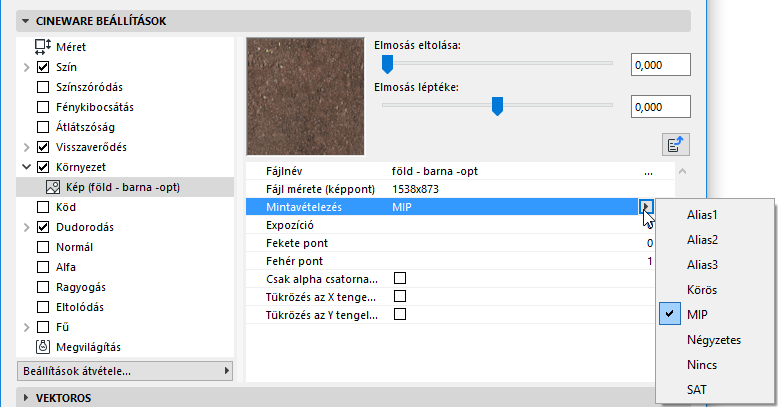Select the Kép (föld - barna -opt) row
The width and height of the screenshot is (778, 407).
125,187
